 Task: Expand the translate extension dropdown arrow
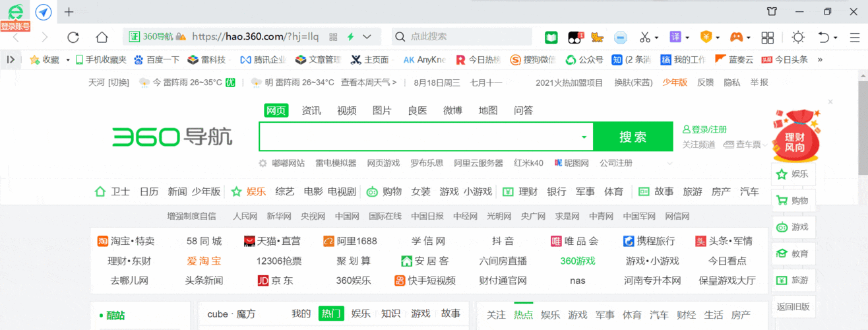[687, 38]
